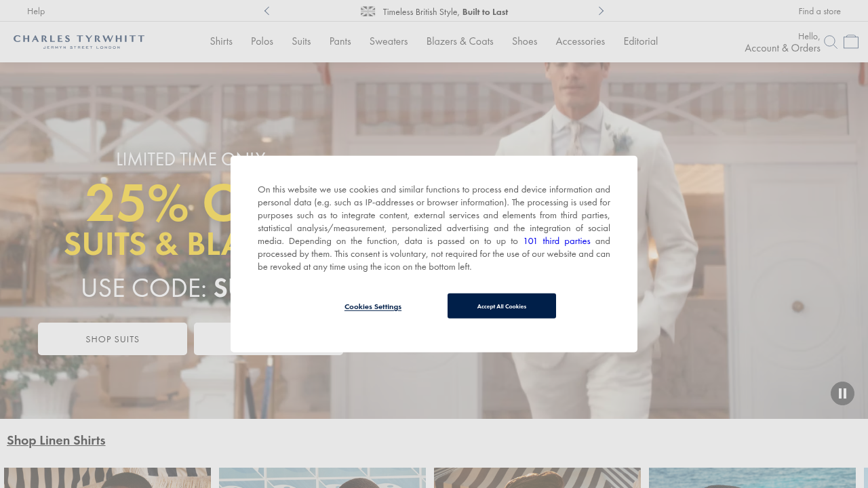The image size is (868, 488).
Task: Open the search magnifier icon
Action: (x=831, y=42)
